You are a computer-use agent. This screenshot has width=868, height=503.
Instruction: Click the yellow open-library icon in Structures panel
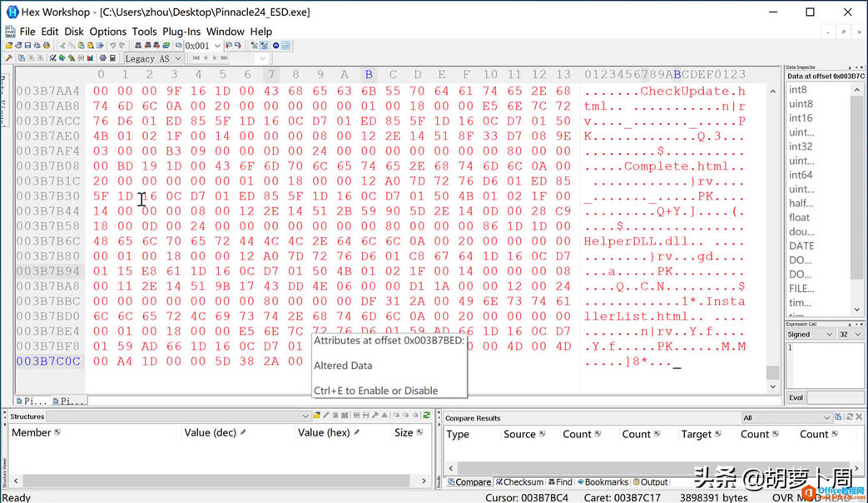(x=316, y=415)
